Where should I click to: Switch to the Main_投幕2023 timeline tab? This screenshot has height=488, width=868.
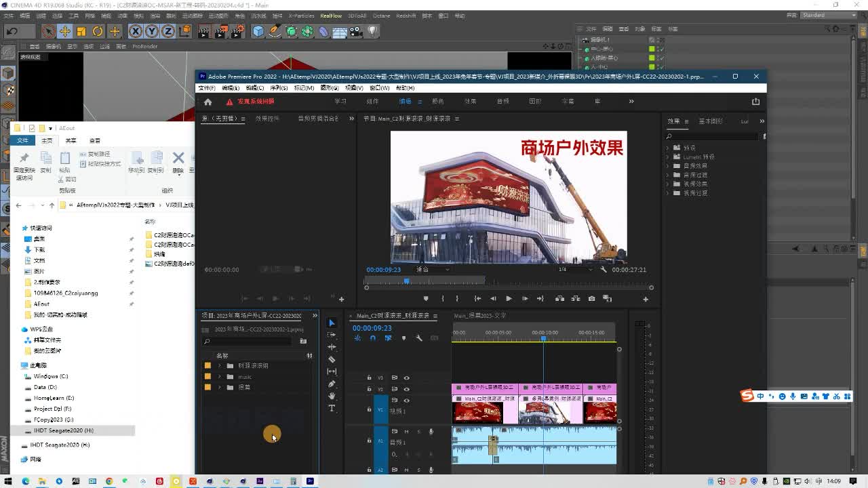pyautogui.click(x=479, y=316)
